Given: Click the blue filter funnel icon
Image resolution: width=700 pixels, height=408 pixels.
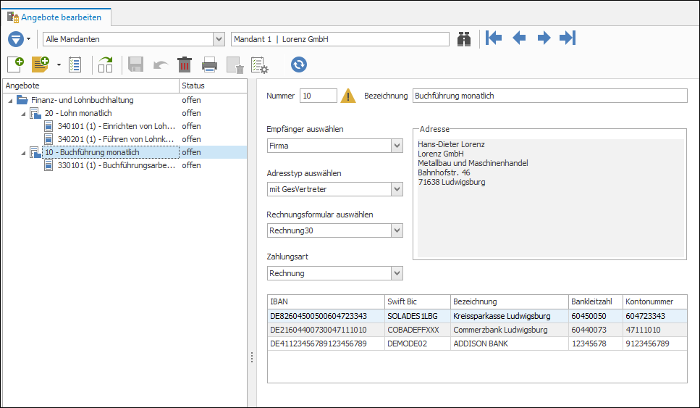Looking at the screenshot, I should 16,39.
